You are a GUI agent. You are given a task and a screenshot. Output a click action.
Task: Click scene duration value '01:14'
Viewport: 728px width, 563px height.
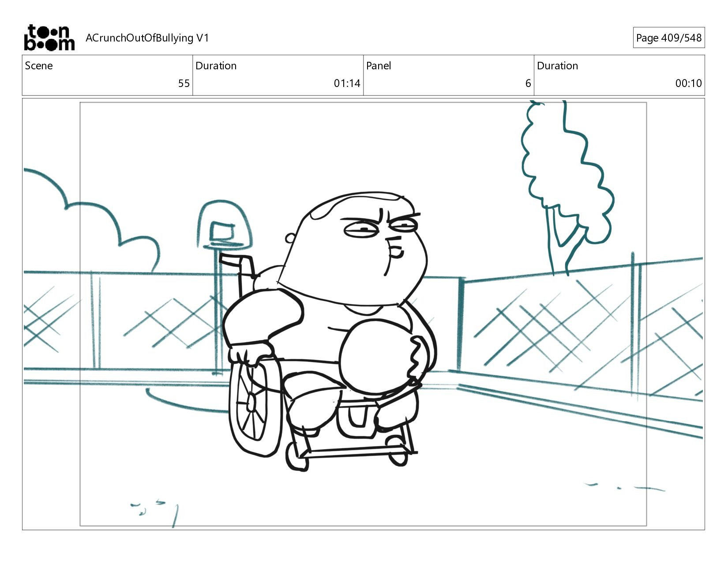347,83
